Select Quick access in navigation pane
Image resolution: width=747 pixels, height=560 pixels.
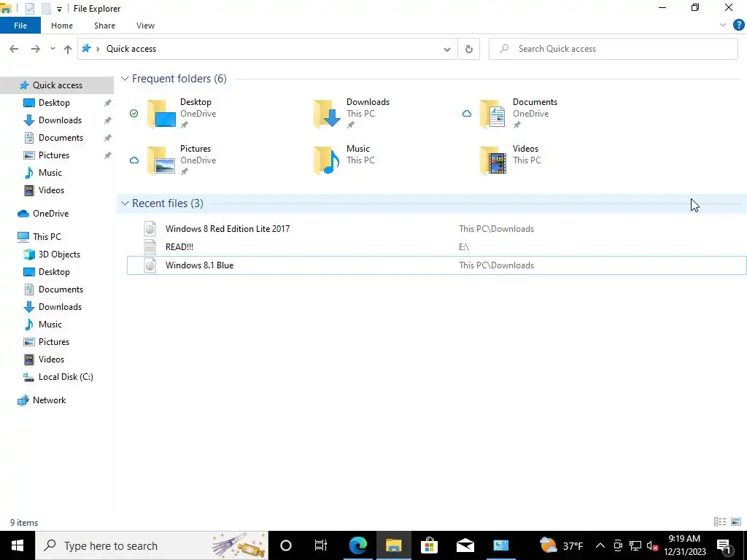coord(57,85)
